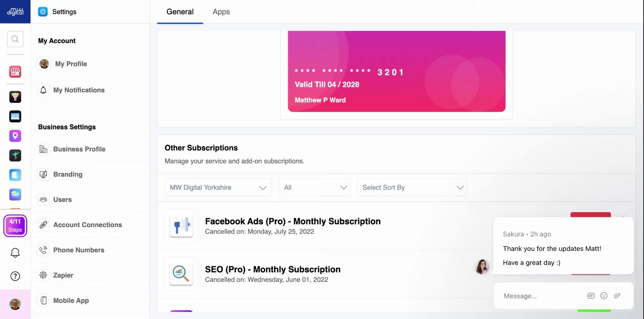Switch to the Apps tab
Image resolution: width=644 pixels, height=319 pixels.
tap(221, 12)
